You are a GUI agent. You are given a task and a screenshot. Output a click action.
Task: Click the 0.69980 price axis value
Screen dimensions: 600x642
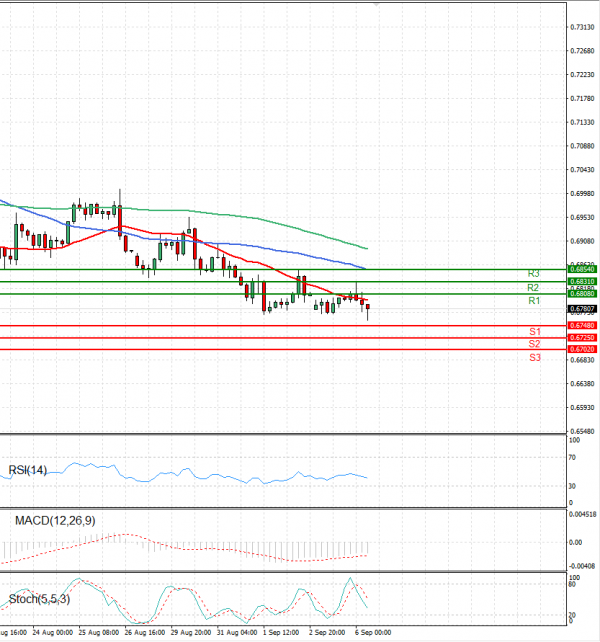pos(582,194)
